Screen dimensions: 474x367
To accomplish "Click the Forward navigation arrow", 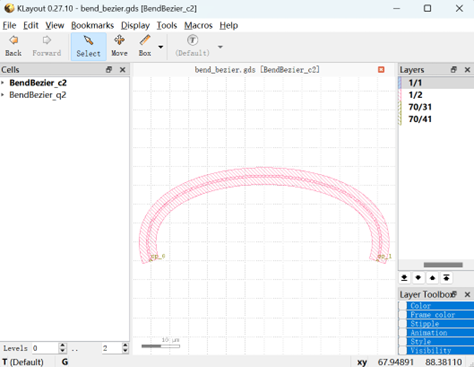I will 47,46.
